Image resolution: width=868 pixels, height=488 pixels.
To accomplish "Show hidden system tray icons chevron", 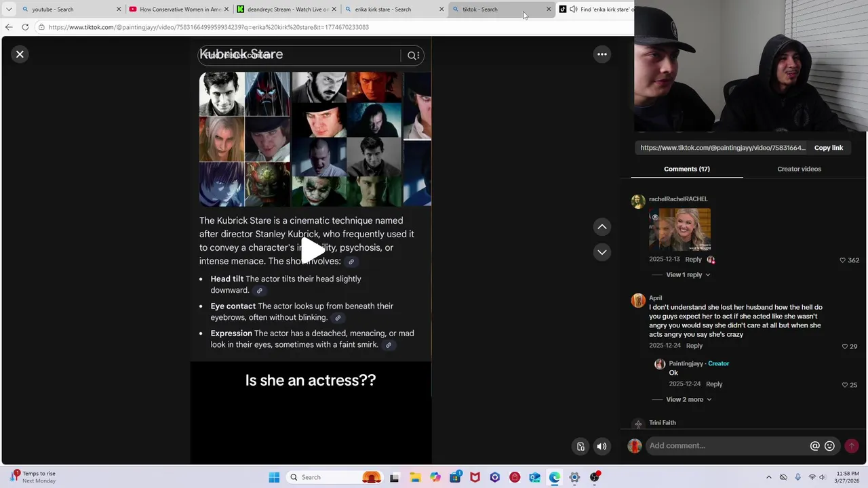I will click(x=768, y=477).
